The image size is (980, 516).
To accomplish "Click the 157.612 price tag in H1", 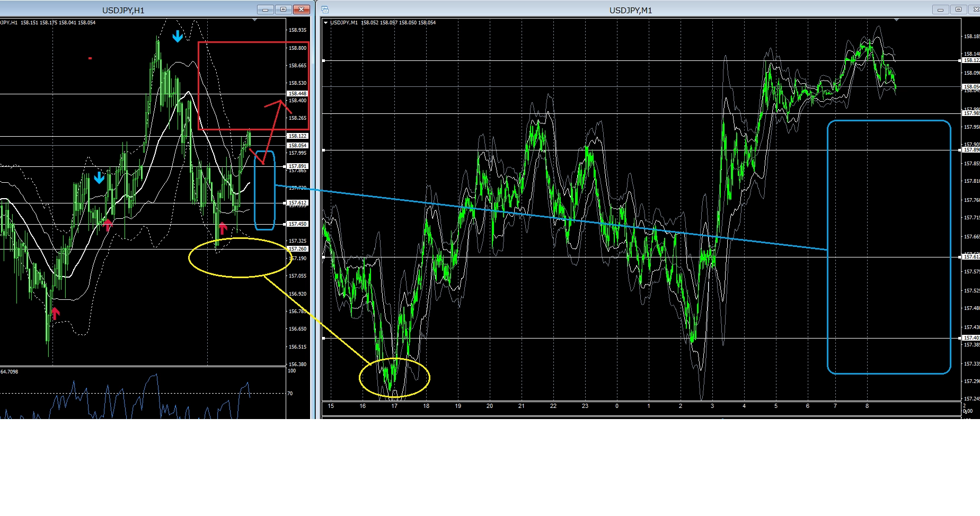I will 297,203.
